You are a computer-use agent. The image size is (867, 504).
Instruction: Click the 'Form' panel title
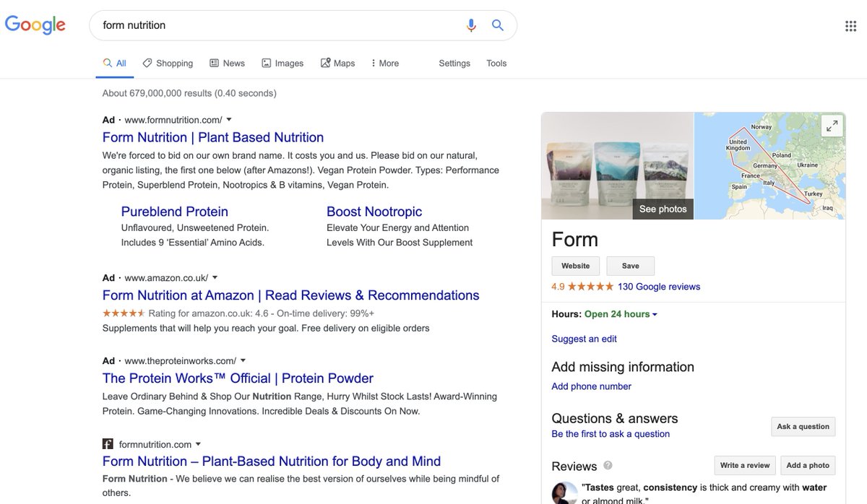pos(575,239)
